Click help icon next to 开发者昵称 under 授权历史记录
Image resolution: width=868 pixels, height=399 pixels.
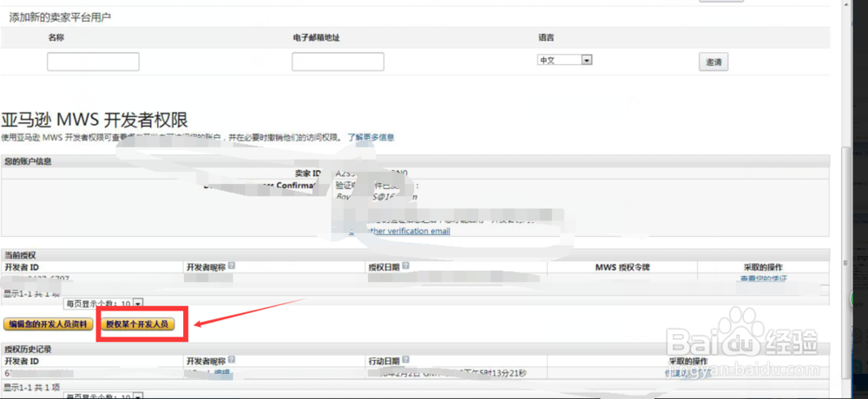pyautogui.click(x=232, y=360)
